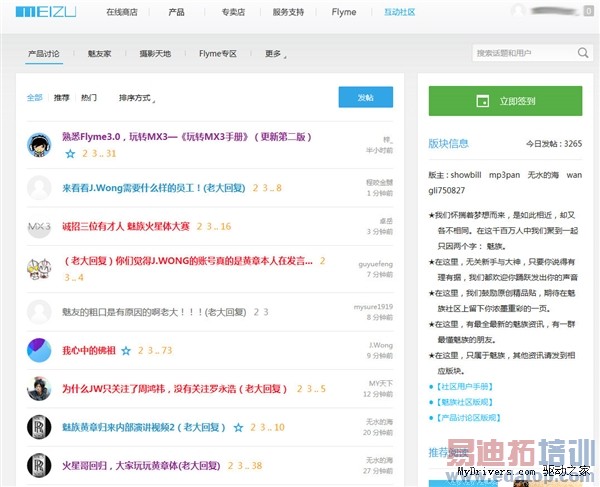Screen dimensions: 600x487
Task: Click calendar icon on 立即签到 button
Action: (x=483, y=101)
